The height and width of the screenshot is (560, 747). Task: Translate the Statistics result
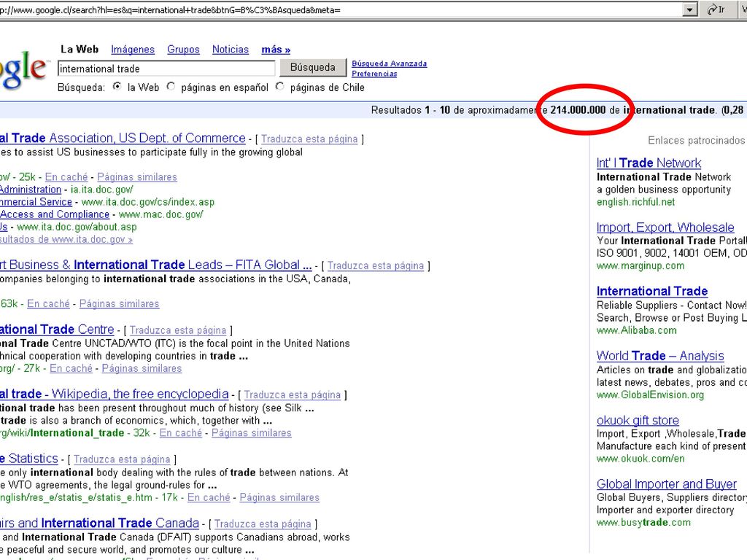tap(122, 459)
